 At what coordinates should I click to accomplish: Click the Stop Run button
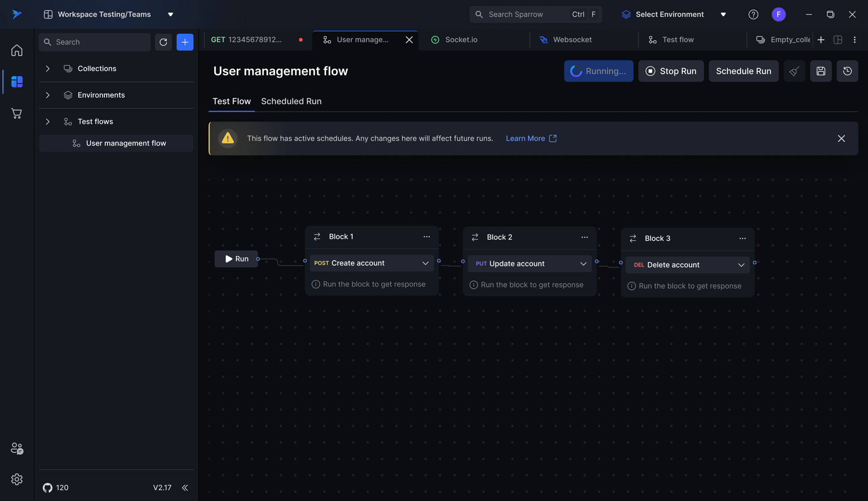click(x=670, y=71)
